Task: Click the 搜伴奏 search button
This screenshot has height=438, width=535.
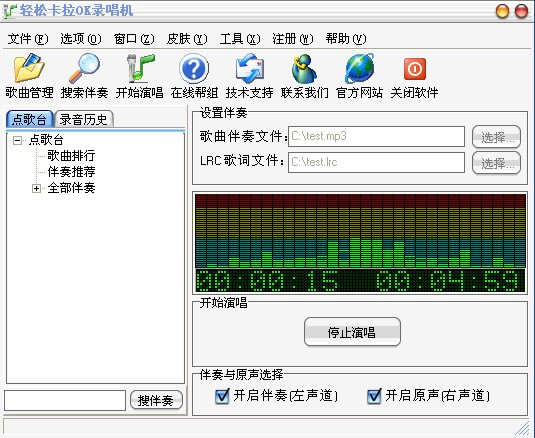Action: tap(156, 400)
